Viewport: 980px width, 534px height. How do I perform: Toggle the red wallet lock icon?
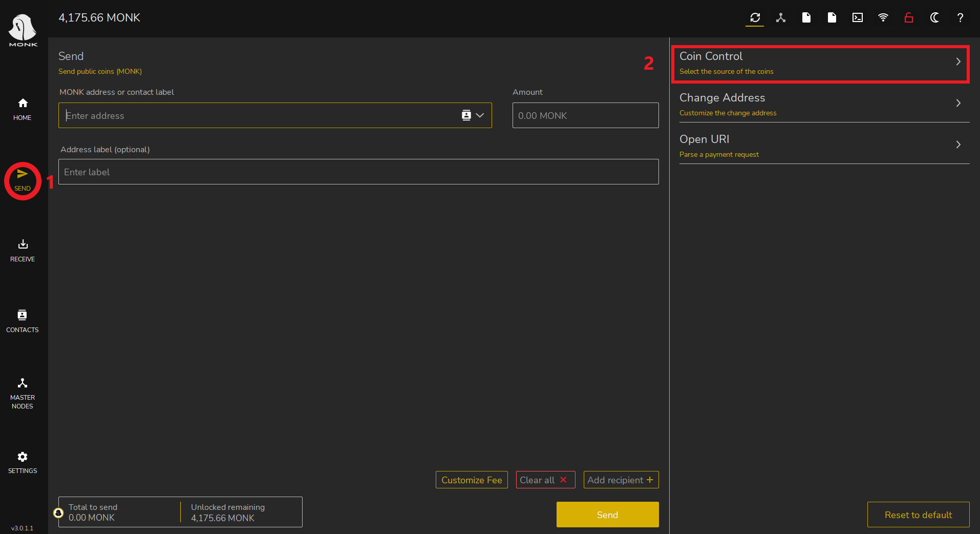point(908,18)
